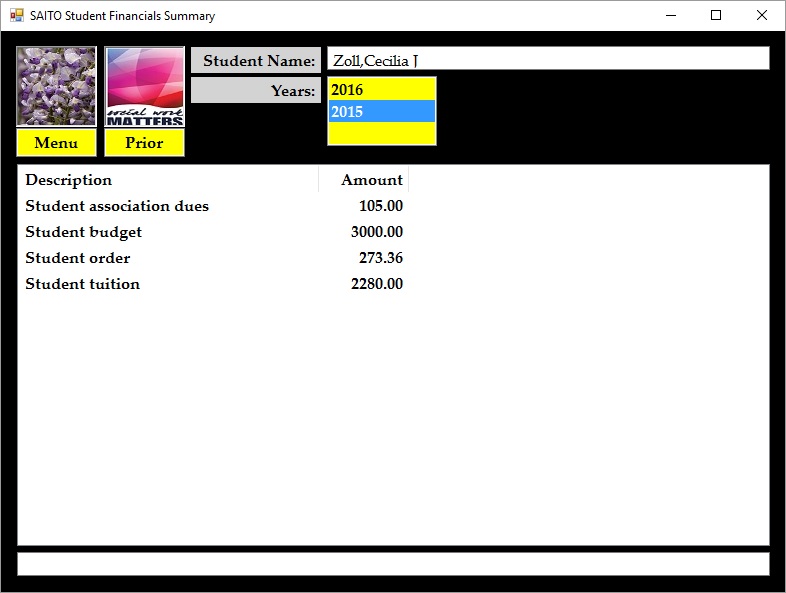Click the app icon in title bar
Screen dimensions: 786x593
[16, 16]
